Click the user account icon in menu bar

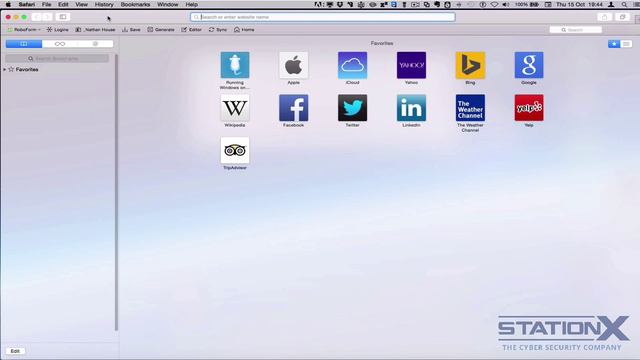coord(611,4)
